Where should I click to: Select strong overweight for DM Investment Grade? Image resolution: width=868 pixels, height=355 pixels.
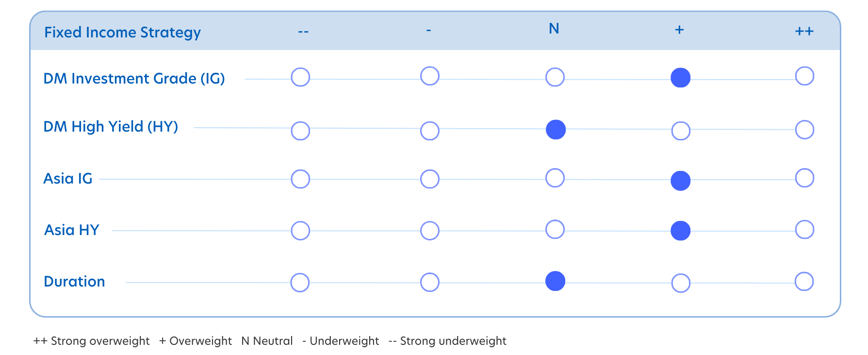point(804,76)
